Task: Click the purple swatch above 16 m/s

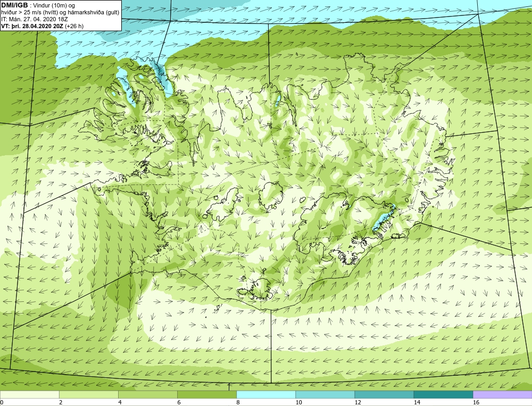Action: point(502,394)
